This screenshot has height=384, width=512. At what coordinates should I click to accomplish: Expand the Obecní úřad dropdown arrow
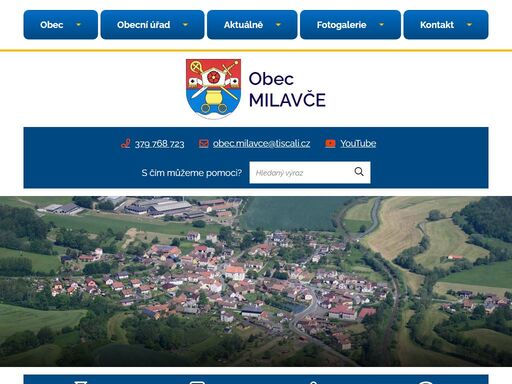[185, 25]
